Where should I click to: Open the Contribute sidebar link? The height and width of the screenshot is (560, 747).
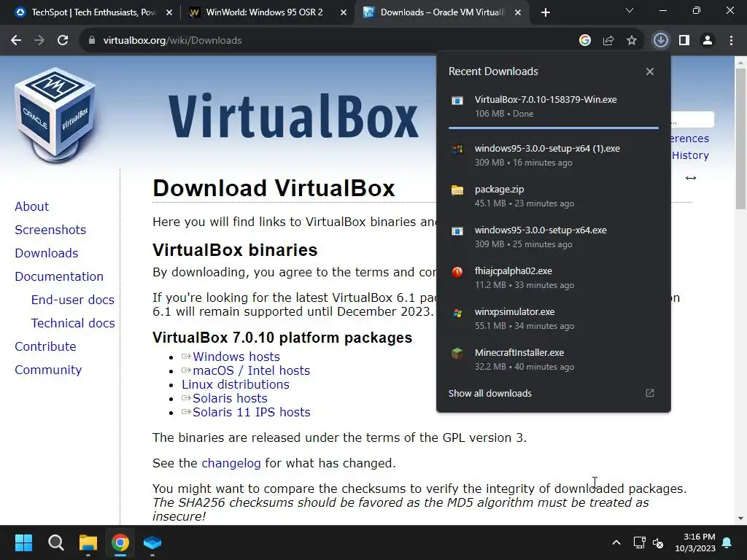(45, 346)
